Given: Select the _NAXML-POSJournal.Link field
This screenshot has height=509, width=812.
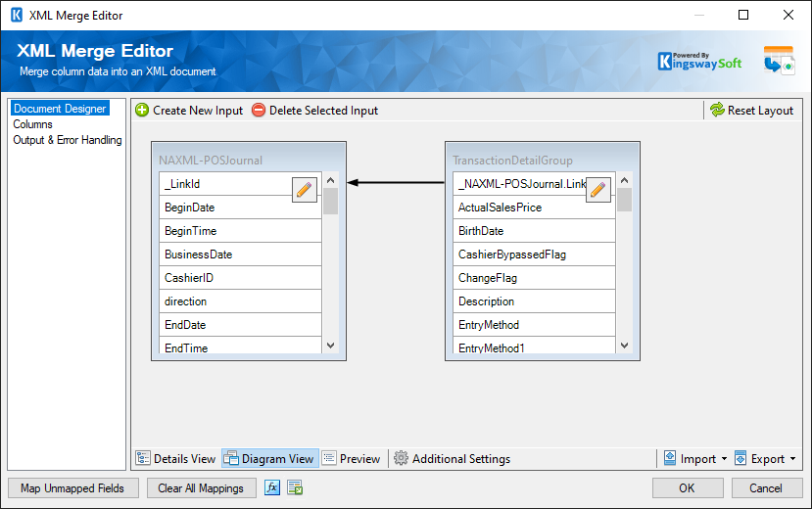Looking at the screenshot, I should pos(534,184).
